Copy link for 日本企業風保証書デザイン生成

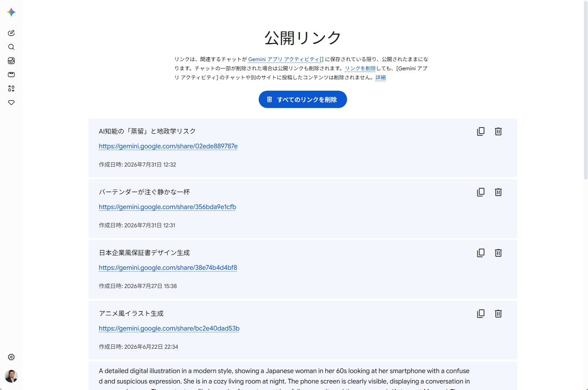[x=481, y=253]
